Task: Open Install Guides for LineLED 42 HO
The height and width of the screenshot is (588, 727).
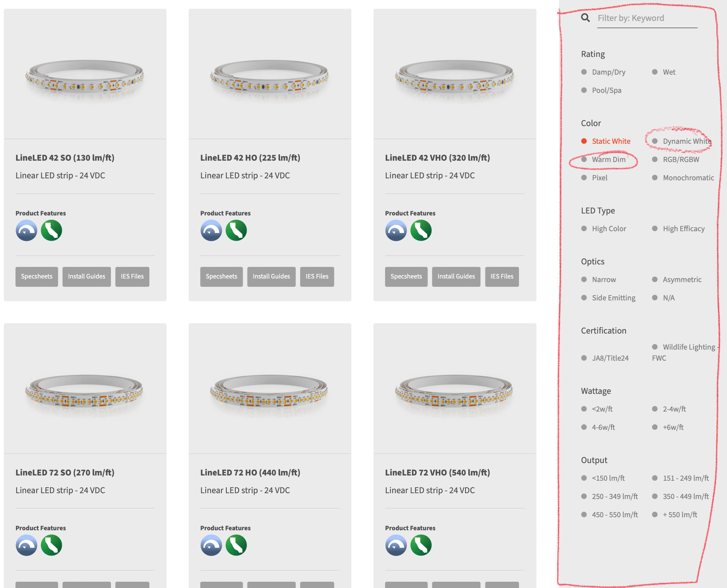Action: point(271,276)
